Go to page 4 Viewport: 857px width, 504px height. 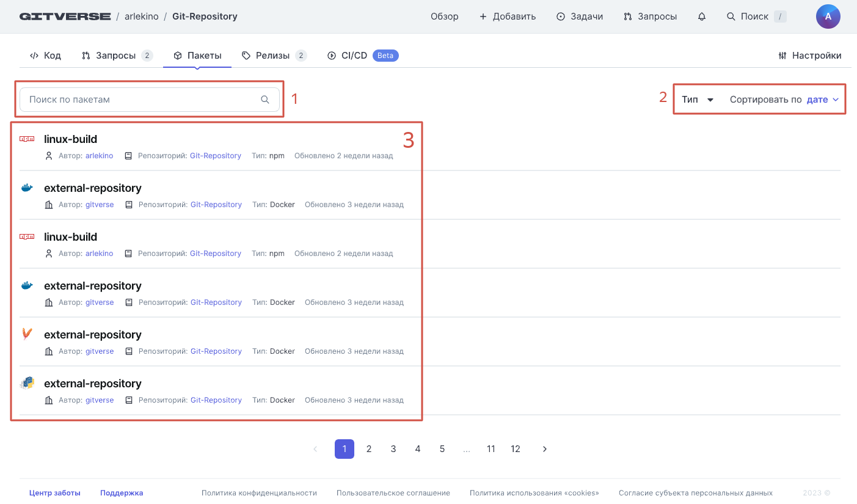coord(418,449)
